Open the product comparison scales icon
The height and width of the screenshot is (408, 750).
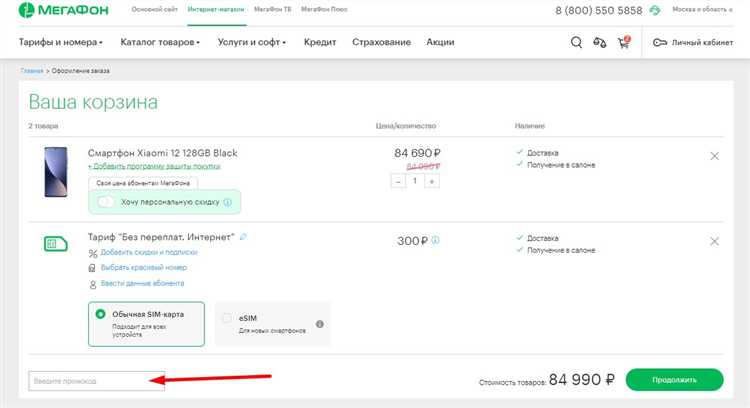[600, 43]
